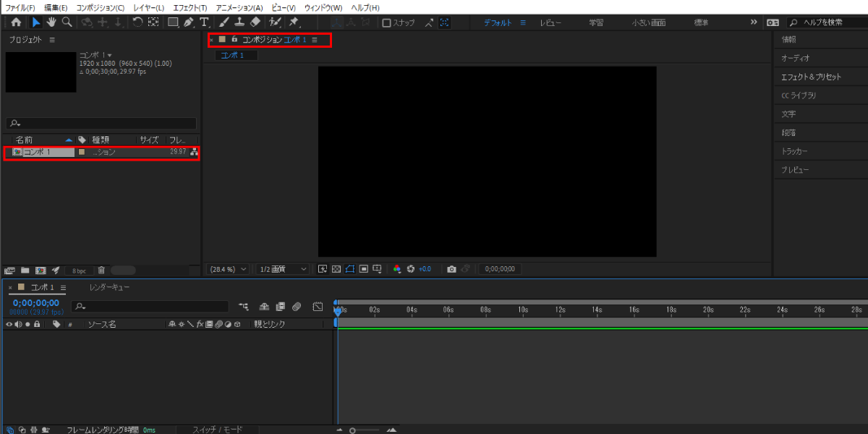
Task: Toggle motion blur switch in timeline
Action: [297, 307]
